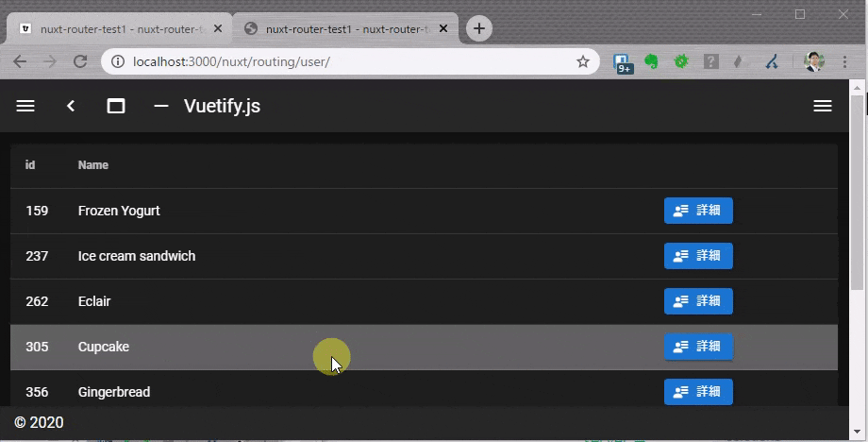Open 詳細 for the Cupcake row
The image size is (868, 442).
(698, 347)
